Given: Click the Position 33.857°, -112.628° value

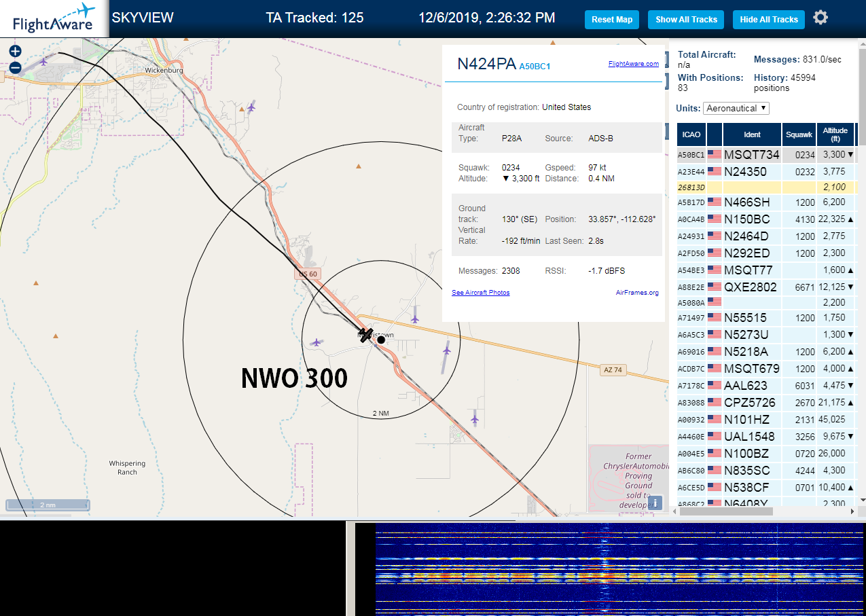Looking at the screenshot, I should [621, 219].
